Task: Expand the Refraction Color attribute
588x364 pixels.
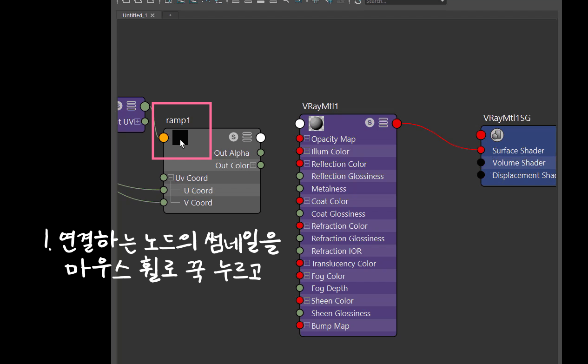Action: (x=307, y=225)
